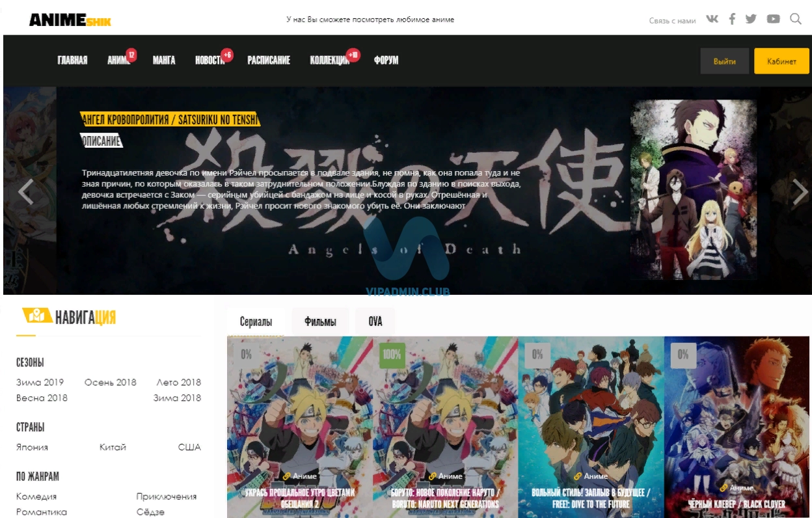812x518 pixels.
Task: Advance the slider with the right arrow
Action: click(800, 192)
